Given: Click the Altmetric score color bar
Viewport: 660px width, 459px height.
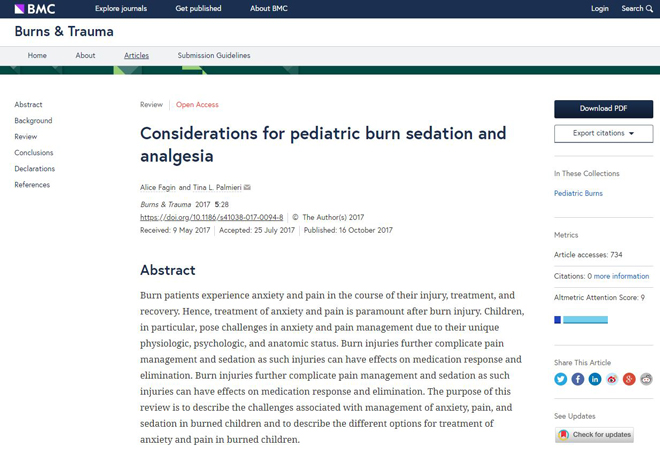Looking at the screenshot, I should pos(581,320).
